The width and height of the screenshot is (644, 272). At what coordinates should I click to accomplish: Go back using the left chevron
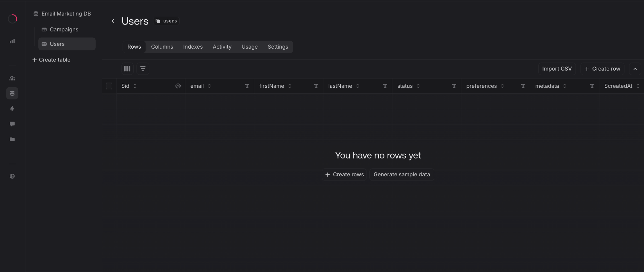pyautogui.click(x=113, y=21)
